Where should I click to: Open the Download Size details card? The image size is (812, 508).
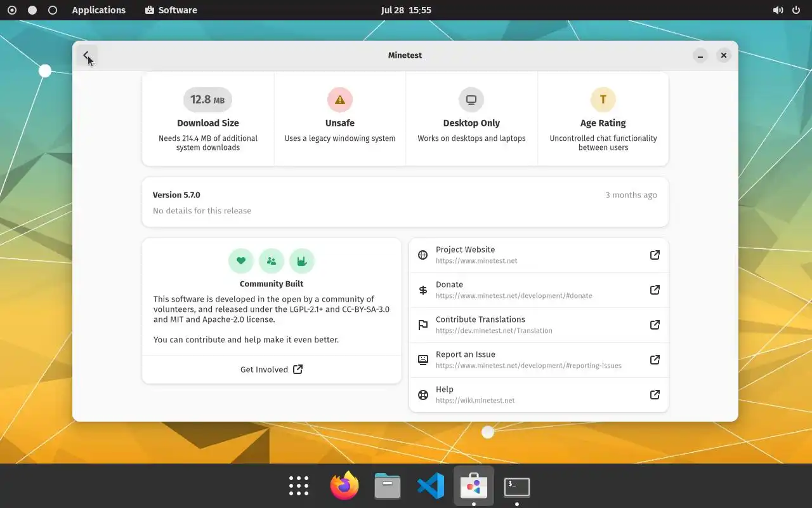(x=208, y=119)
